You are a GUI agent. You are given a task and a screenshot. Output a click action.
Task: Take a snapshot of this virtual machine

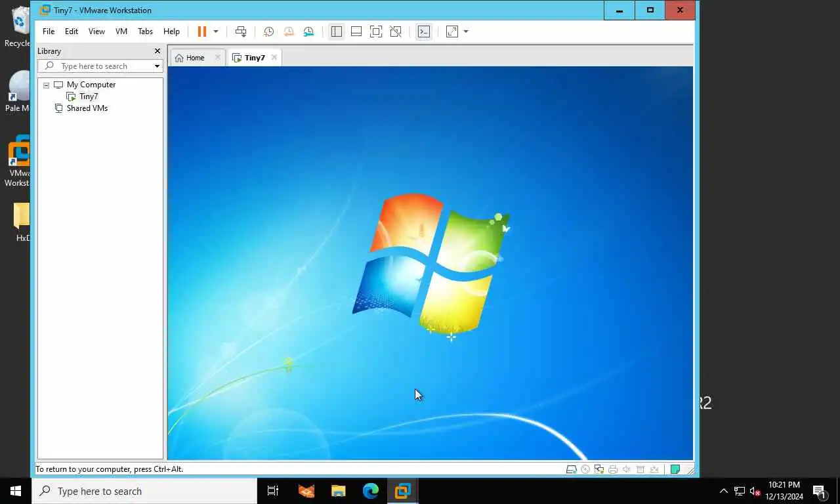pos(269,31)
